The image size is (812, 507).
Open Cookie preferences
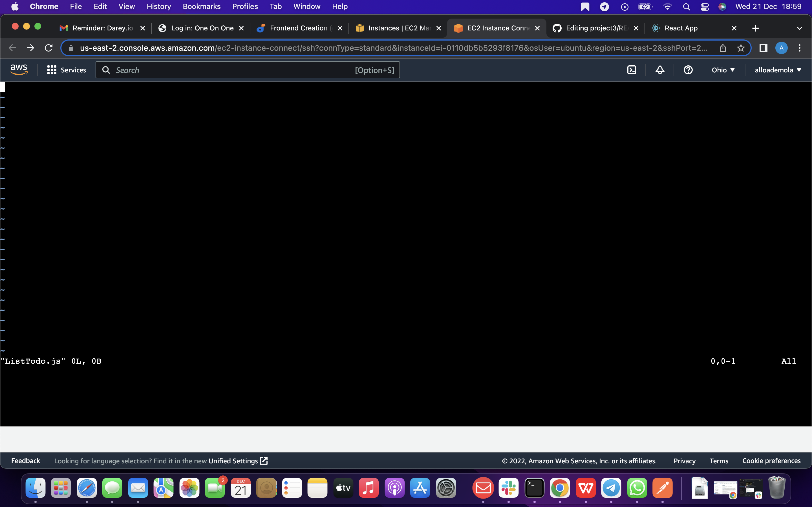pos(771,461)
